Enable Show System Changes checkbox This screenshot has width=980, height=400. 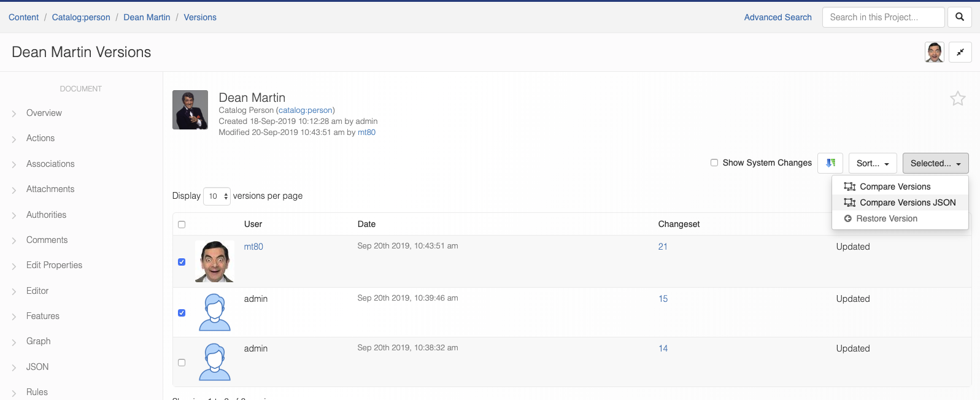714,163
